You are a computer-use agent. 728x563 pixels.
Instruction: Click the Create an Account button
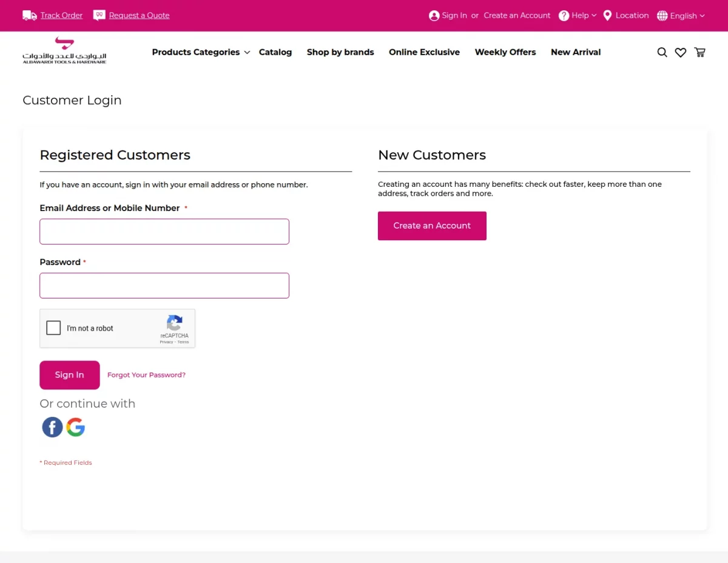[x=432, y=226]
